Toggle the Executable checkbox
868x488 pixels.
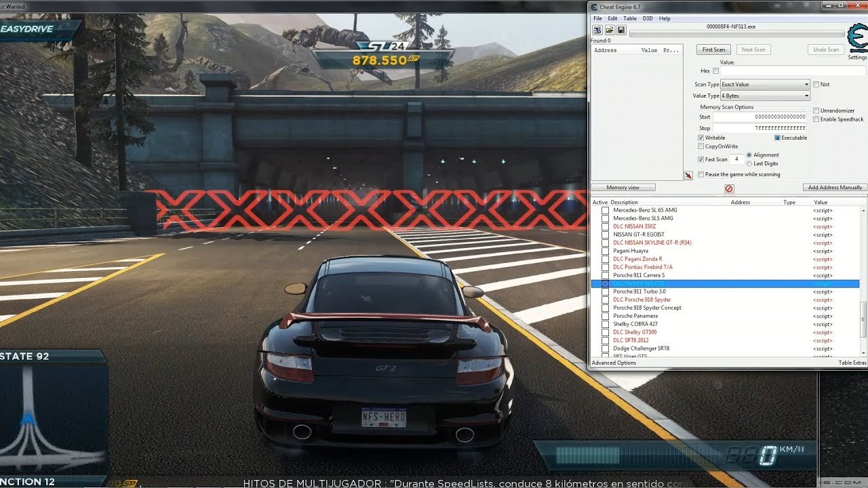(778, 138)
